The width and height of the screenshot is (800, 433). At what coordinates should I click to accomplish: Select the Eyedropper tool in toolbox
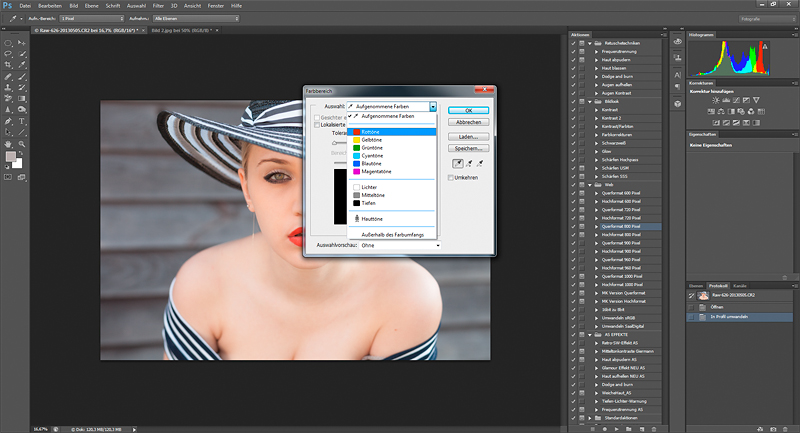click(x=22, y=65)
